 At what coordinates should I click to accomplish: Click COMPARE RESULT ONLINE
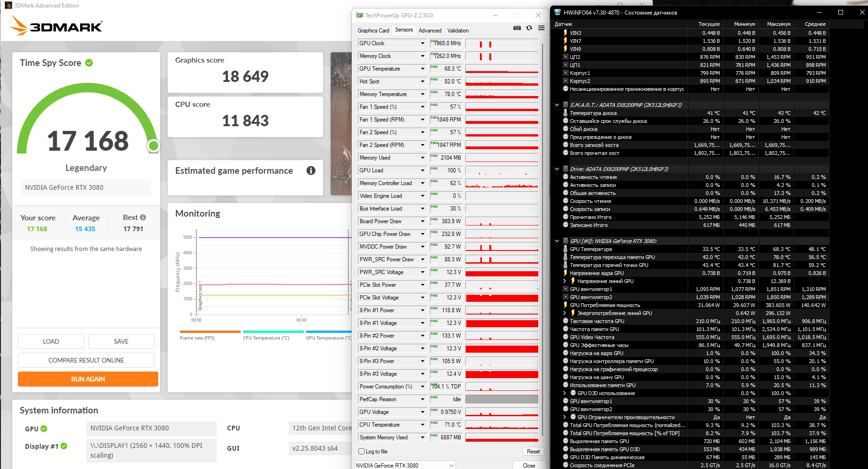click(86, 360)
